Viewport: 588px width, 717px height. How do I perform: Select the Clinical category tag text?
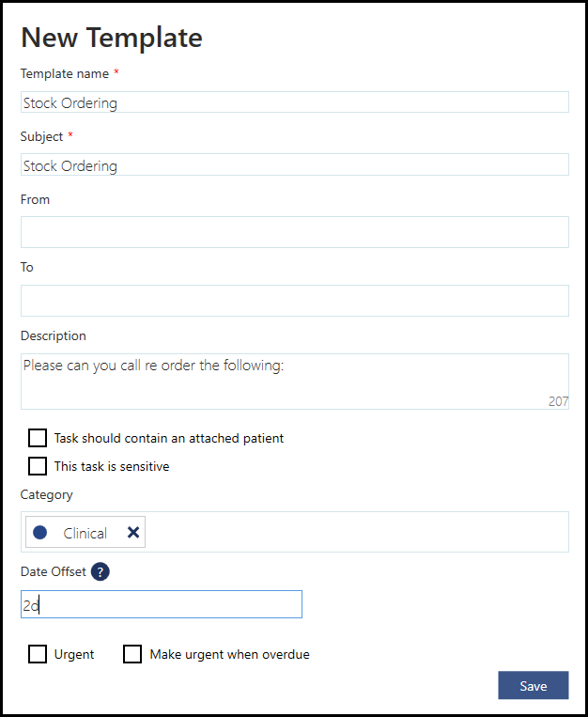pyautogui.click(x=85, y=533)
